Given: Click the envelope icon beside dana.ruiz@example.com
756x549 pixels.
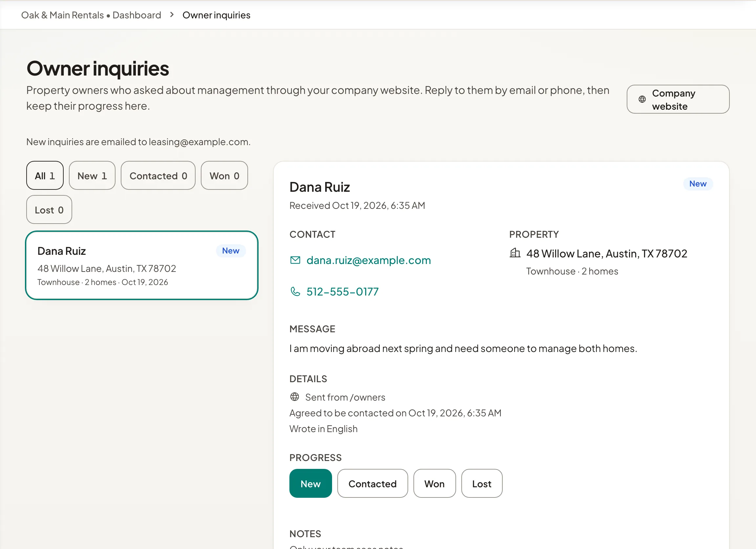Looking at the screenshot, I should (295, 260).
